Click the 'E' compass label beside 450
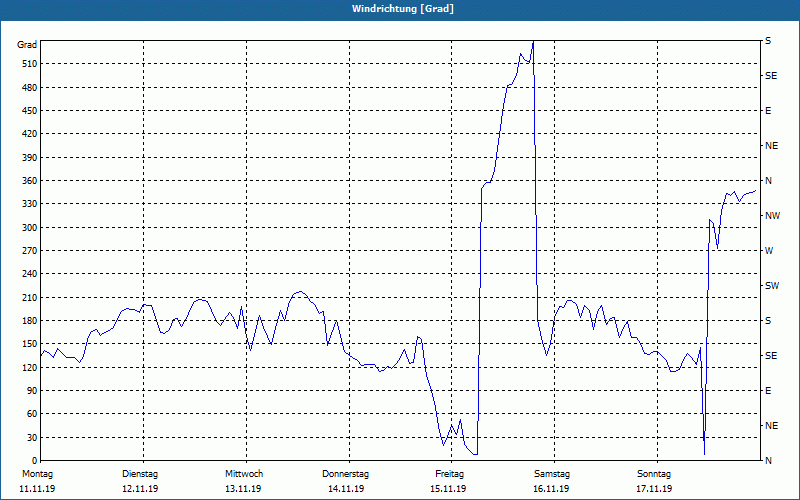 (x=768, y=111)
